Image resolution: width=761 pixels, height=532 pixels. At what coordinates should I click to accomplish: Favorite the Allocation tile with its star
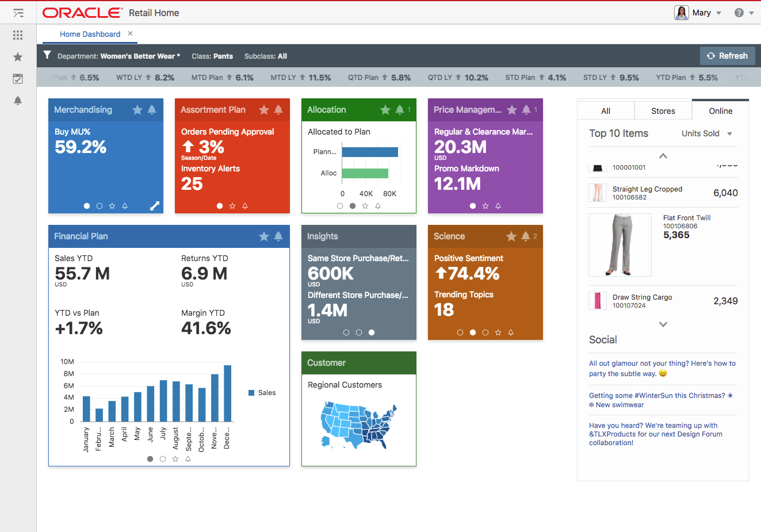point(385,109)
